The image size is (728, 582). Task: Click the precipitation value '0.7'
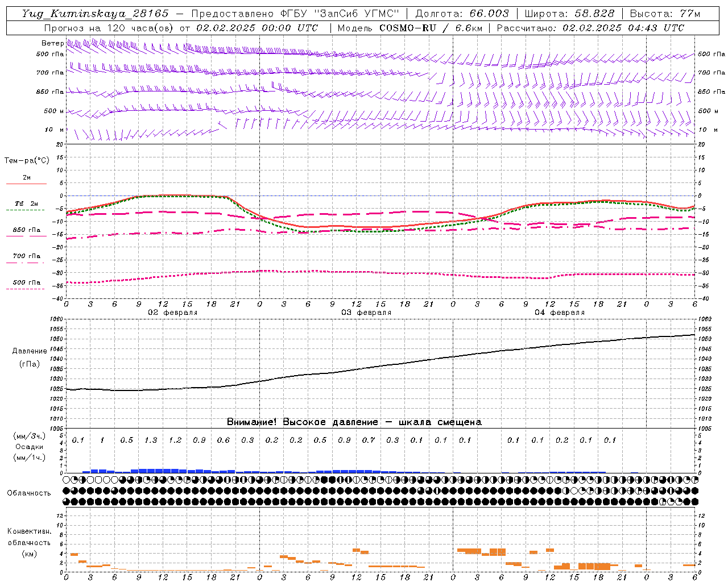tap(369, 440)
